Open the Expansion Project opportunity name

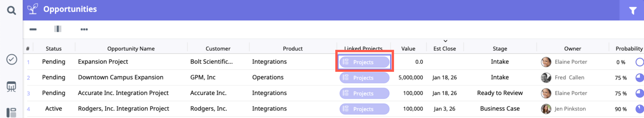pyautogui.click(x=103, y=62)
